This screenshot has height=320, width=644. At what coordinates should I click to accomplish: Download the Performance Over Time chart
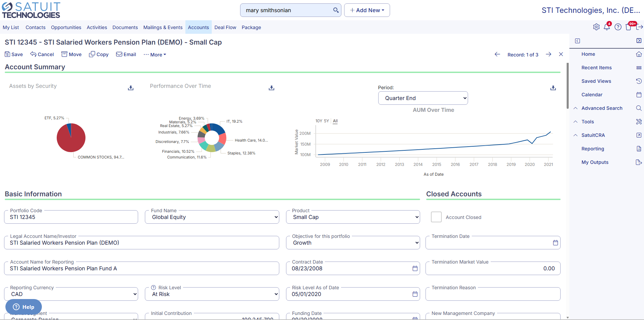point(272,88)
